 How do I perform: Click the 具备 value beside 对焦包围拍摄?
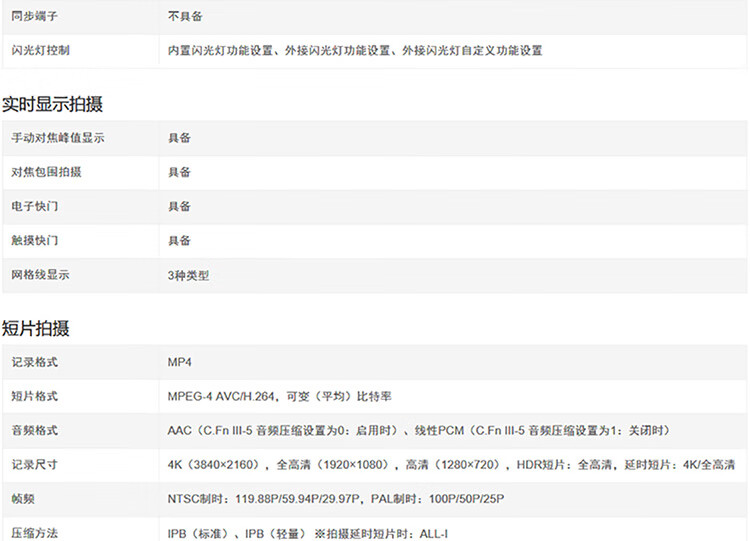[x=179, y=172]
